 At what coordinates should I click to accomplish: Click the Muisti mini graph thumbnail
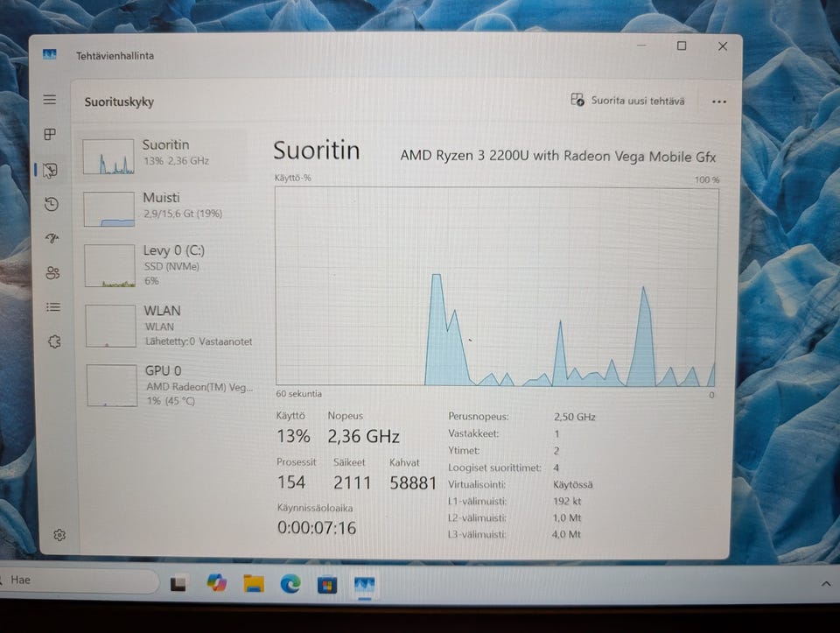109,209
